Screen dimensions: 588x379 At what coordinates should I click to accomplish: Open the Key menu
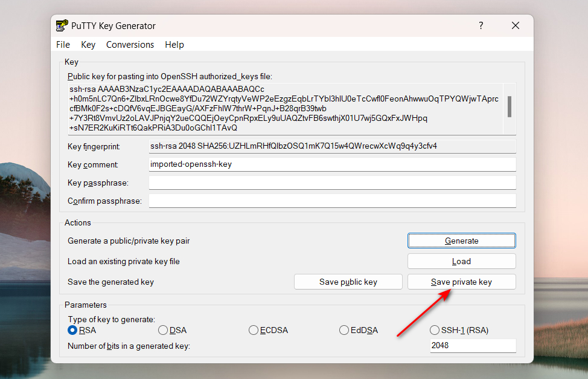(88, 45)
